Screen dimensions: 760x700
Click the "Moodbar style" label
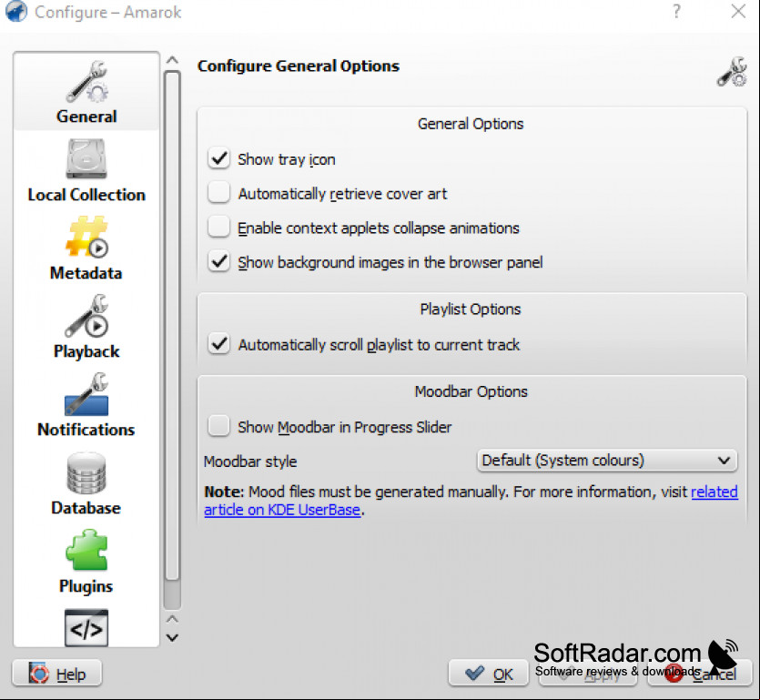point(250,462)
